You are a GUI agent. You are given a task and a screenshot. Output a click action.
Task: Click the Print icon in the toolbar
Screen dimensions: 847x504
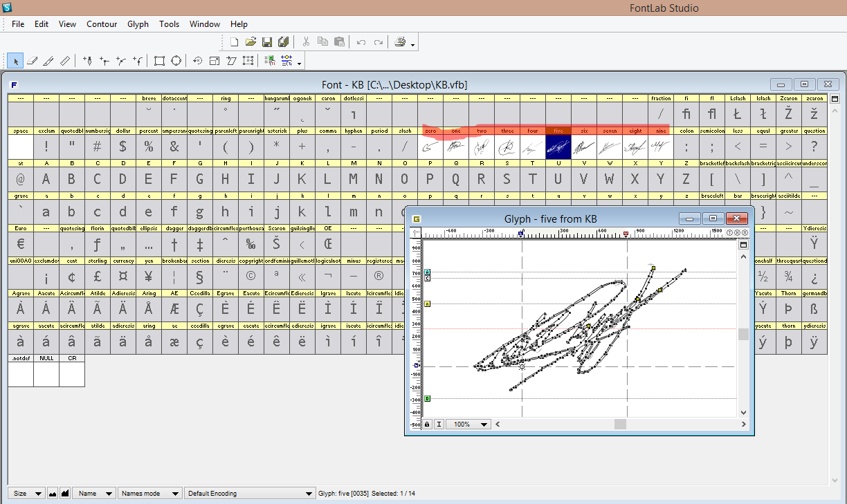(x=400, y=42)
